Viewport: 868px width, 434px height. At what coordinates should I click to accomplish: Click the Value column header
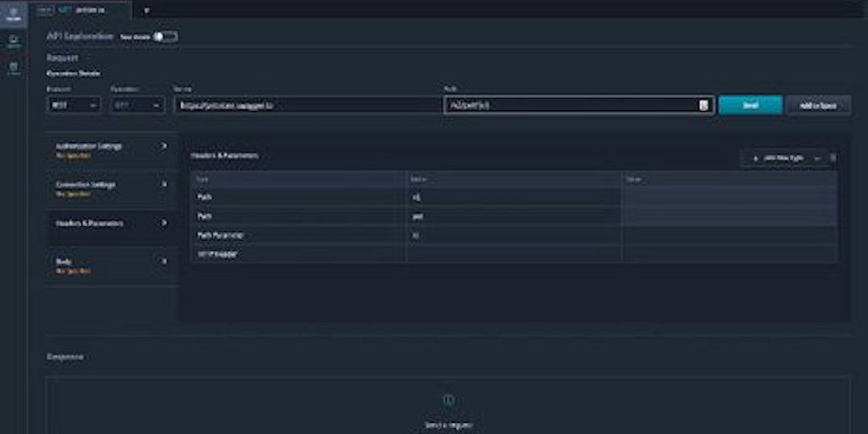coord(730,180)
